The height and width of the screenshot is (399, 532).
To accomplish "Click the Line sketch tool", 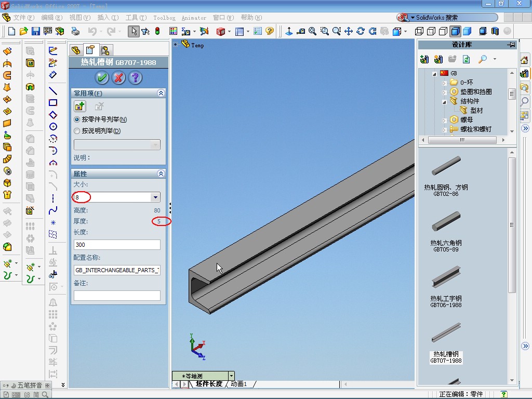I will [x=53, y=90].
